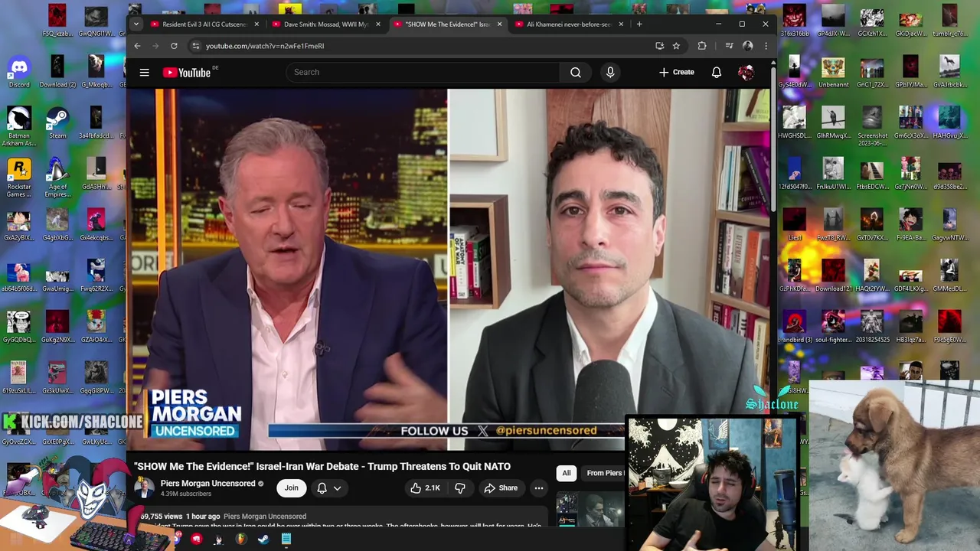Image resolution: width=980 pixels, height=551 pixels.
Task: Open the notepad icon in taskbar
Action: click(286, 540)
